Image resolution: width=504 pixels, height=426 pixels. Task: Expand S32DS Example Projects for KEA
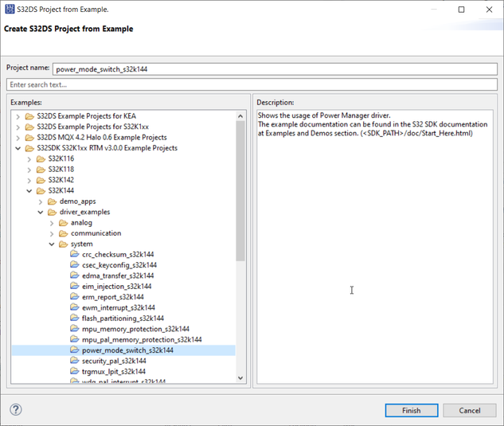[18, 116]
